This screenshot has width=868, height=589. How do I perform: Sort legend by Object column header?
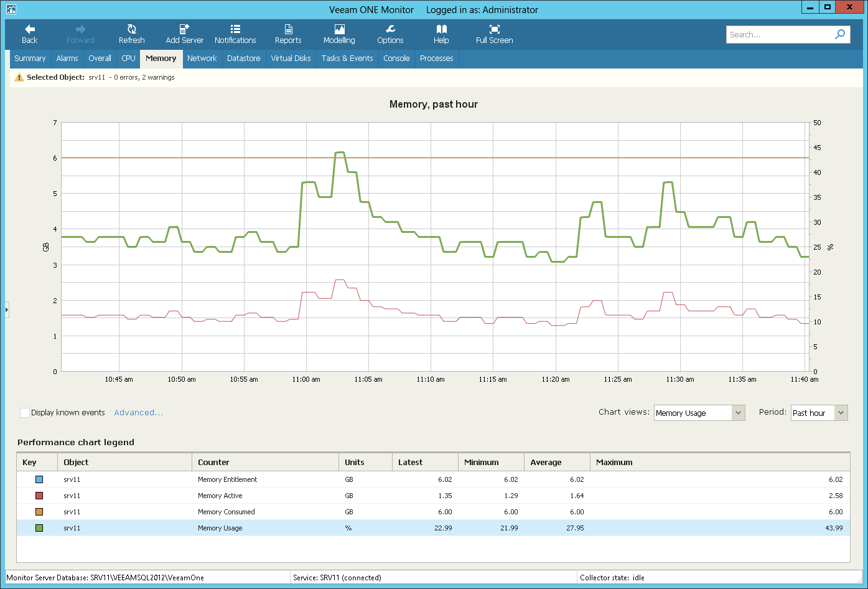(125, 463)
